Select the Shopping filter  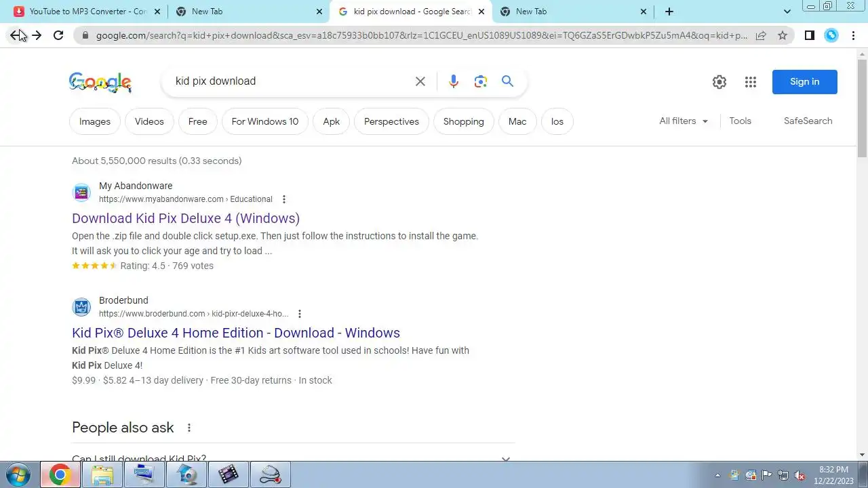click(464, 121)
